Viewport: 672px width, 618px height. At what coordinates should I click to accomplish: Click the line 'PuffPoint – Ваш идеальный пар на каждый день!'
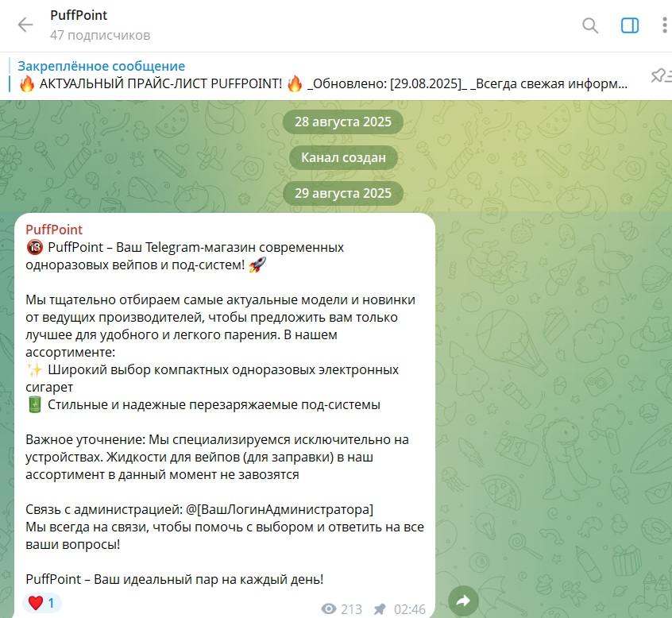(175, 579)
